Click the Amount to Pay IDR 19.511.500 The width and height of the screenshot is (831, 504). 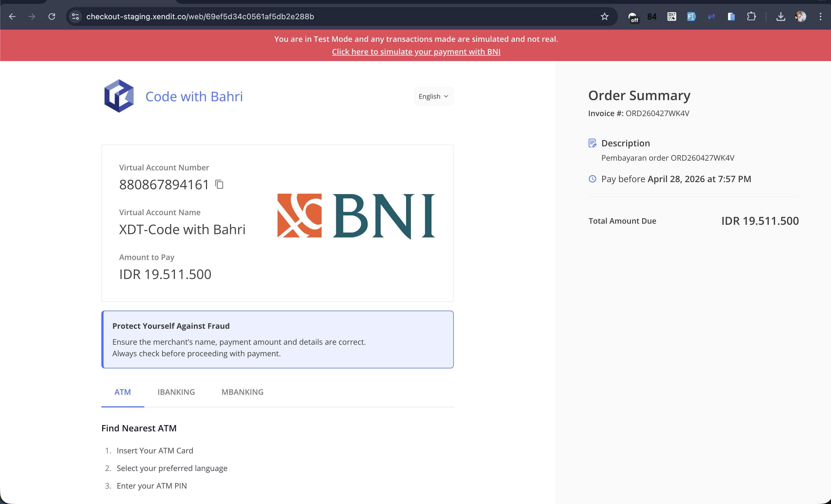pos(165,274)
